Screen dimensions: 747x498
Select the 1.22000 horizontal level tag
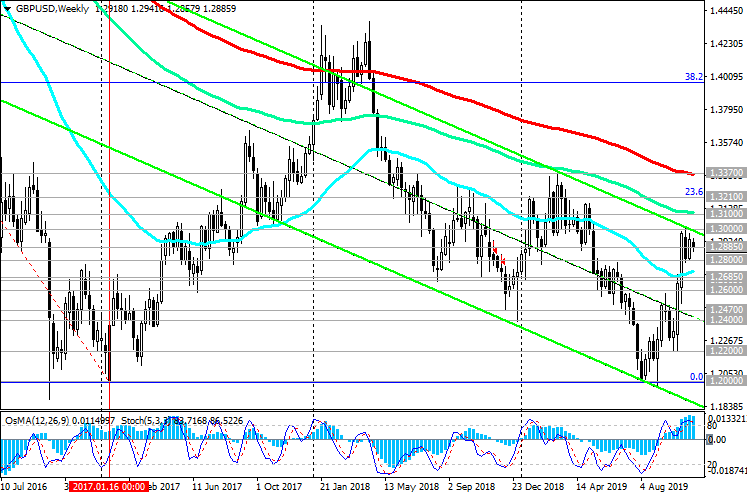coord(726,350)
